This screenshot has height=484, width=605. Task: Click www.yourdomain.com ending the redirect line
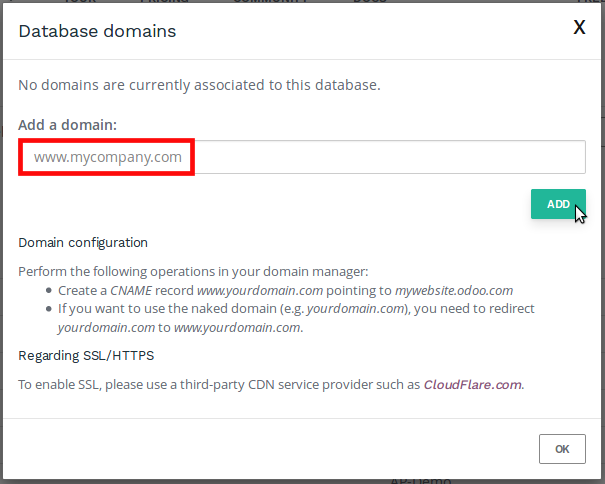coord(236,327)
